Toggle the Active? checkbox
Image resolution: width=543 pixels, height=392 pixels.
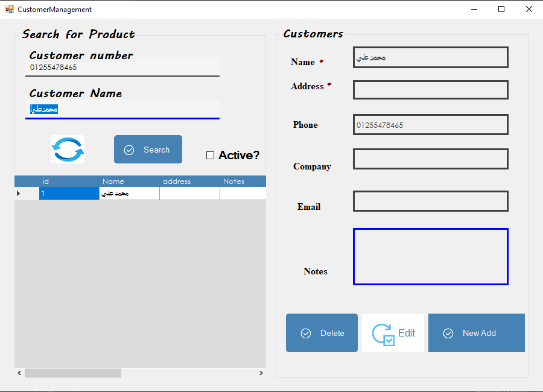point(211,155)
